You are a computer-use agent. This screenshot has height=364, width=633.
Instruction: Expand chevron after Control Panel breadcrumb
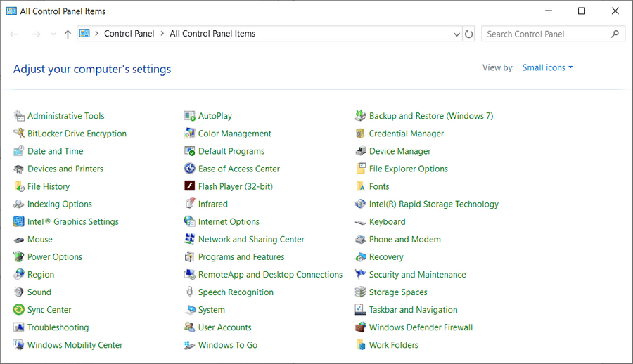[x=162, y=34]
